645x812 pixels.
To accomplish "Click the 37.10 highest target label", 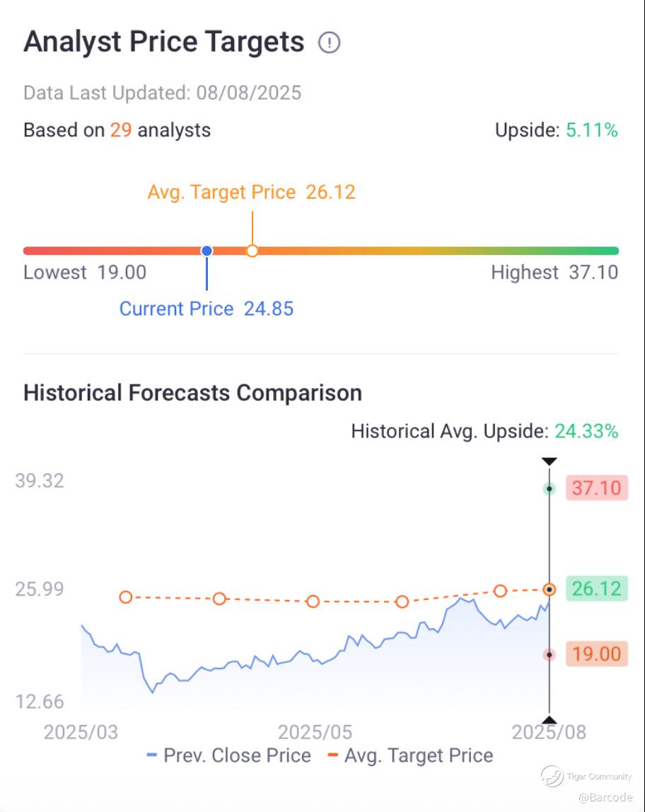I will click(596, 488).
